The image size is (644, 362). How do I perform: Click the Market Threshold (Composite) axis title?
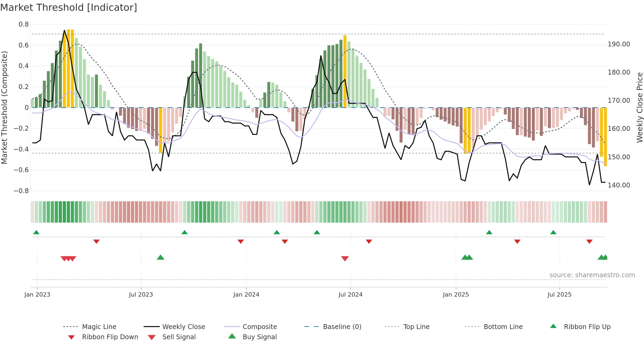[x=4, y=108]
